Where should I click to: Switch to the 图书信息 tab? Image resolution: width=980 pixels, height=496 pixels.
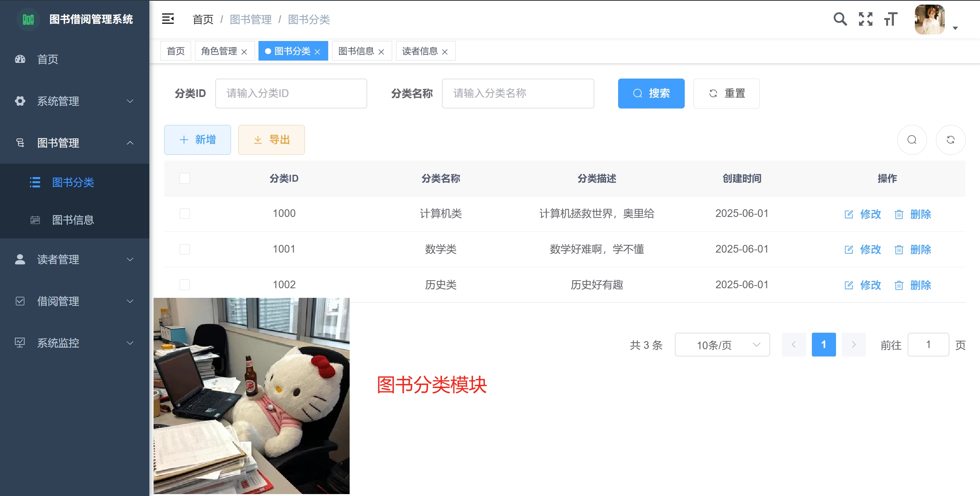pos(356,51)
